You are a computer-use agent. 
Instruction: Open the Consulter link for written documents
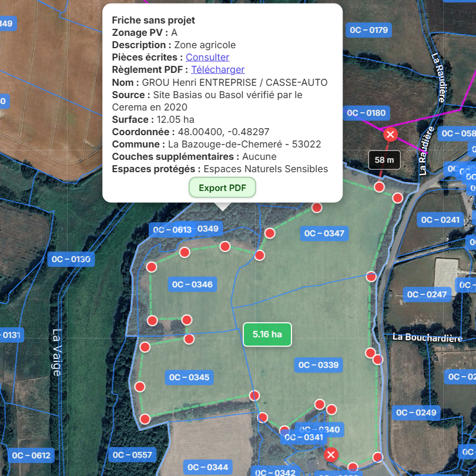(x=207, y=57)
